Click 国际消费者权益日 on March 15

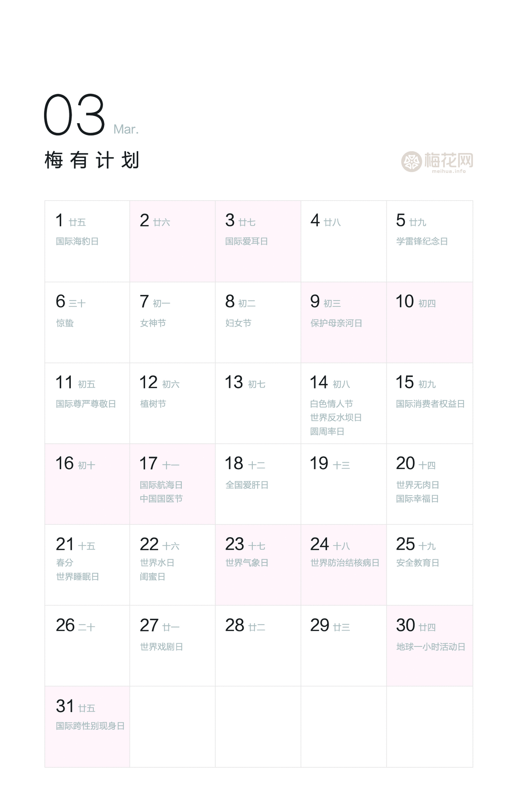[x=430, y=404]
